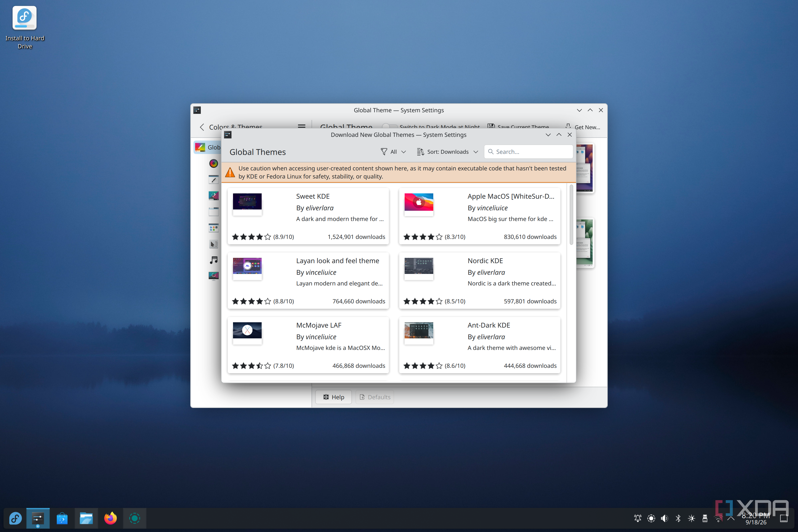The width and height of the screenshot is (798, 532).
Task: Click author link vinceliuice on Layan theme
Action: pyautogui.click(x=321, y=272)
